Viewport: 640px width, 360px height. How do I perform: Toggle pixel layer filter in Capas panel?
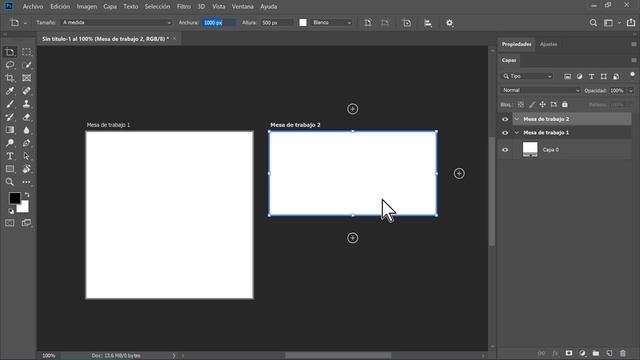(x=567, y=76)
